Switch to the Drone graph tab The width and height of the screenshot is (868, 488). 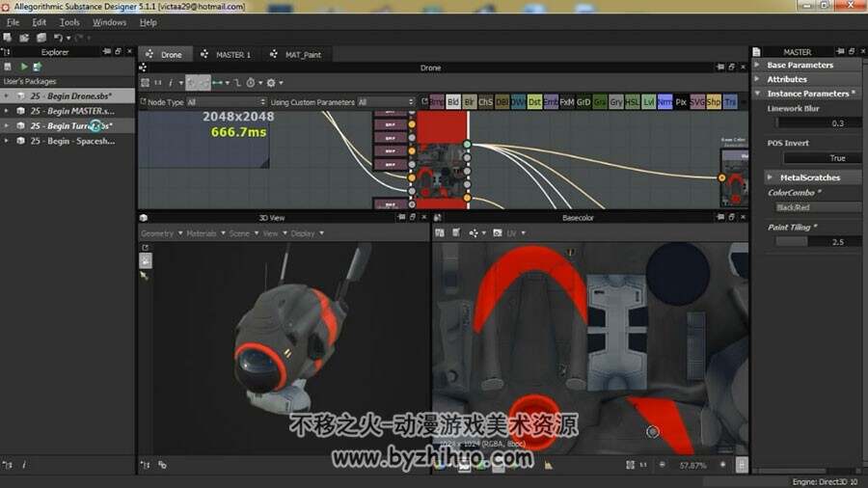click(164, 54)
